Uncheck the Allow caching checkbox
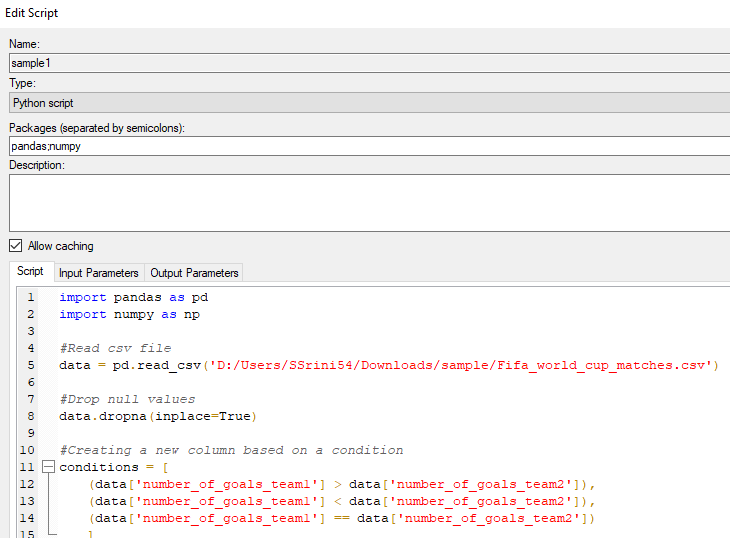730x538 pixels. click(15, 246)
